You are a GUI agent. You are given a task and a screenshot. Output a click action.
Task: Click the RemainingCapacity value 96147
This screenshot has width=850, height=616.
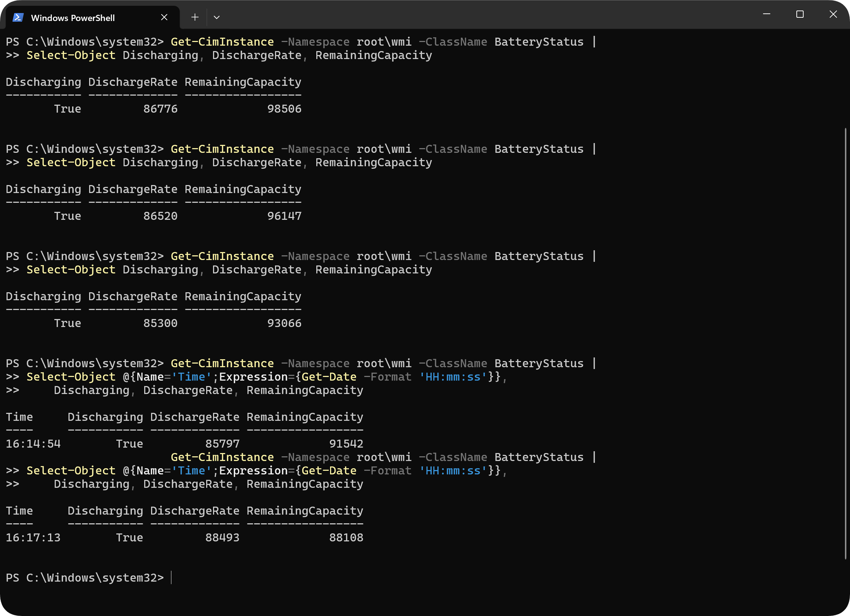[x=284, y=216]
